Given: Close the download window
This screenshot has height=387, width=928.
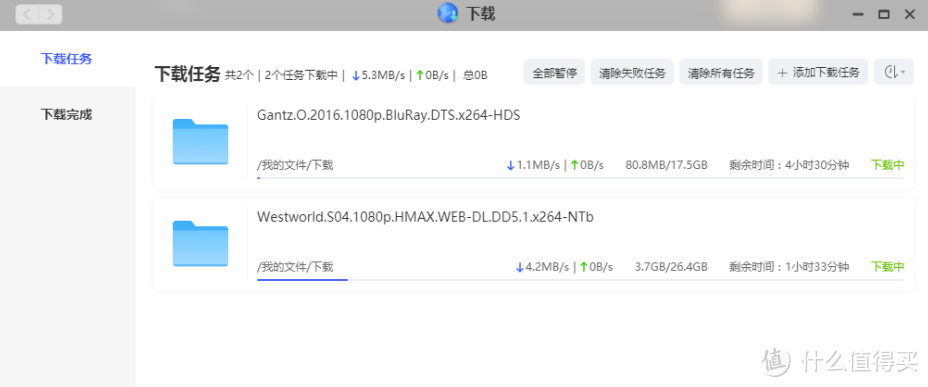Looking at the screenshot, I should (910, 14).
